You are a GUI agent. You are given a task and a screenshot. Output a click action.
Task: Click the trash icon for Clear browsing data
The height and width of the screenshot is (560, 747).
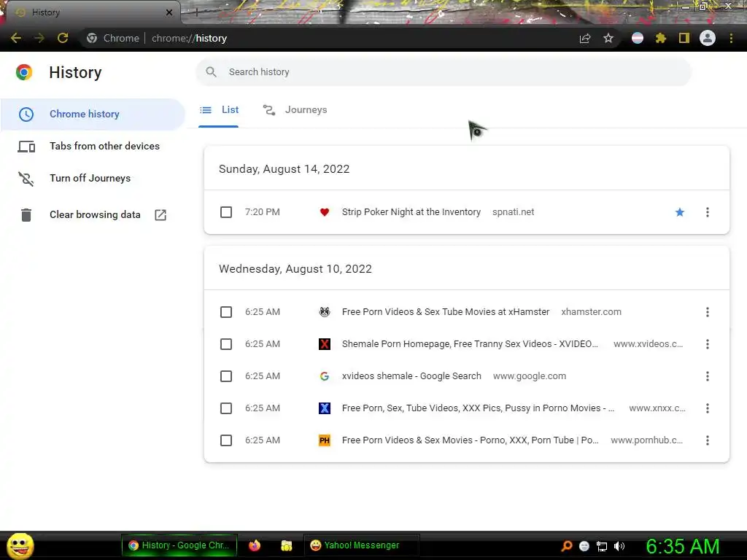(x=26, y=215)
